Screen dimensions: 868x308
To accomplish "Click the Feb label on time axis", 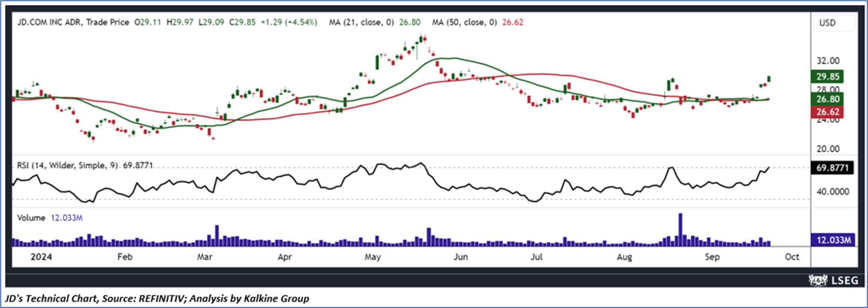I will click(x=125, y=257).
